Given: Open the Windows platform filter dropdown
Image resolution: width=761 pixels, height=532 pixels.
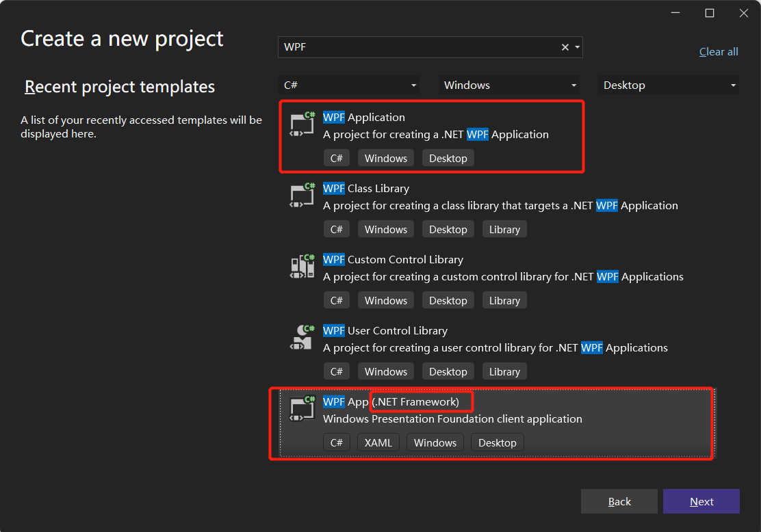Looking at the screenshot, I should pyautogui.click(x=508, y=85).
